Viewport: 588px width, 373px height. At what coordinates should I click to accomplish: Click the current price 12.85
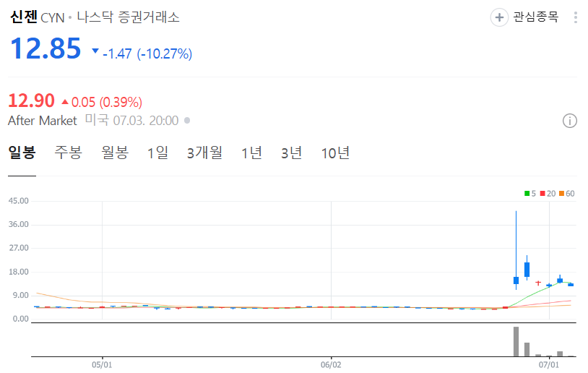[x=46, y=48]
